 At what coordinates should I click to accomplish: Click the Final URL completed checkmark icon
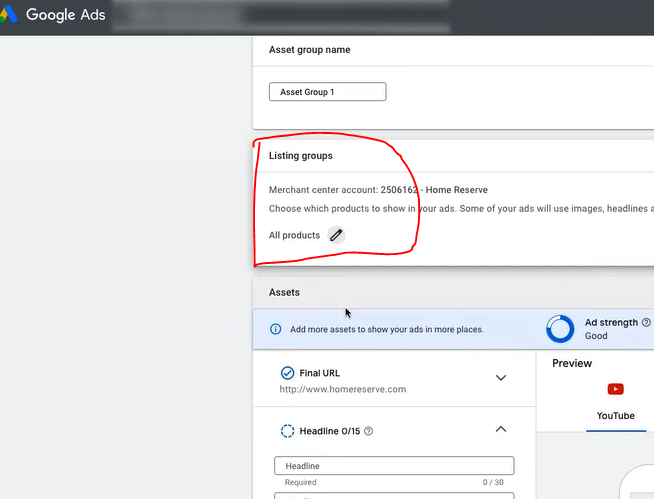287,373
